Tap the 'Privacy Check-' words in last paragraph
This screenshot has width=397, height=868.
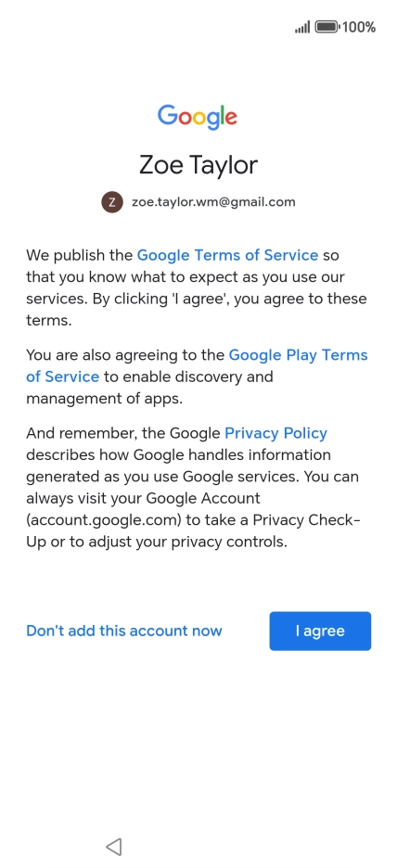click(307, 520)
